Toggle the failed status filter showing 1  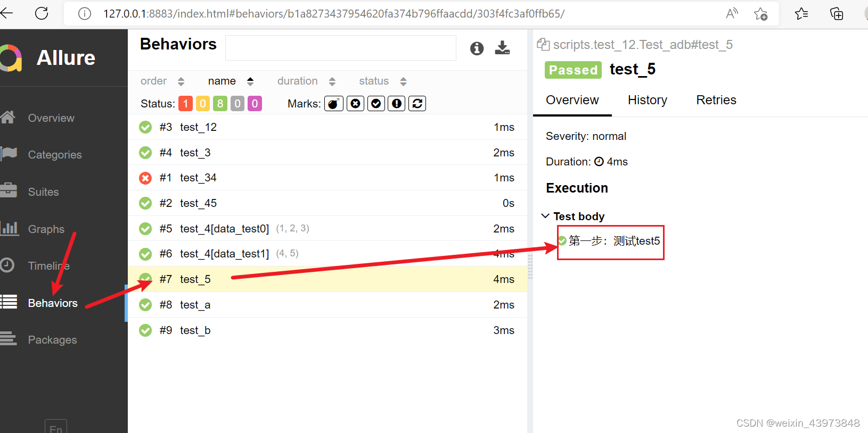(185, 103)
